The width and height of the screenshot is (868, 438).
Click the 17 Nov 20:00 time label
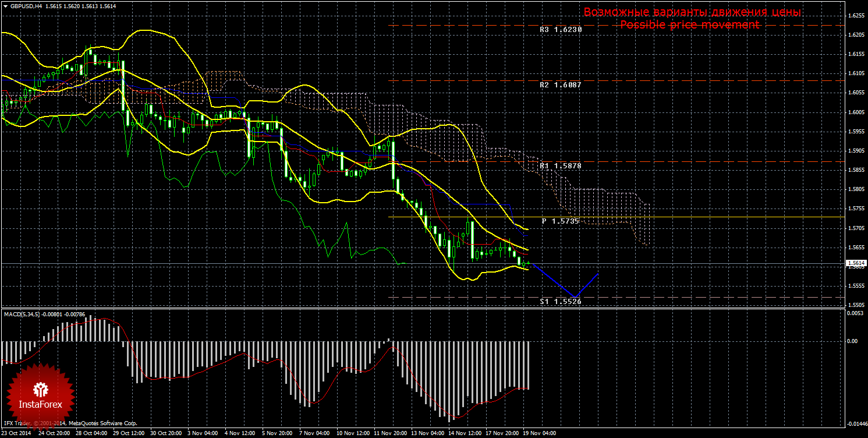[504, 433]
